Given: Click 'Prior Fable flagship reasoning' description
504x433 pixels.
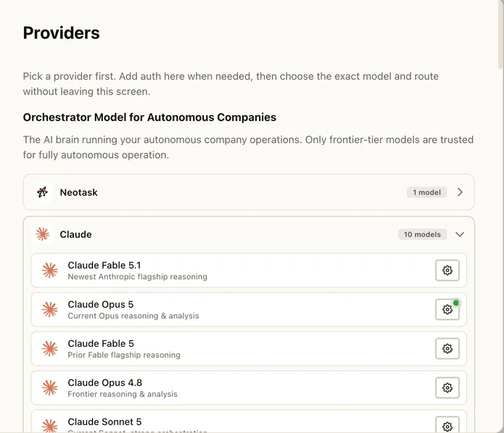Looking at the screenshot, I should tap(124, 355).
